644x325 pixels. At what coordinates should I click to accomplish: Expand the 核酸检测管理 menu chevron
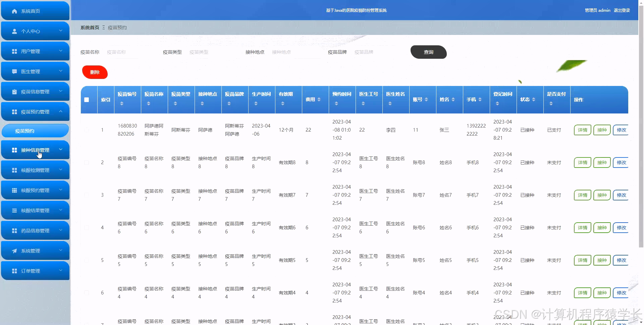tap(61, 170)
